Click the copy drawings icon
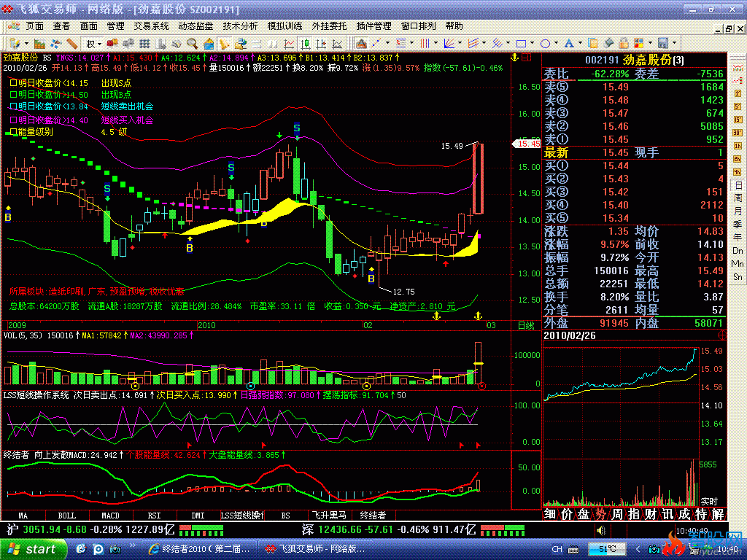Viewport: 747px width, 560px height. 592,44
